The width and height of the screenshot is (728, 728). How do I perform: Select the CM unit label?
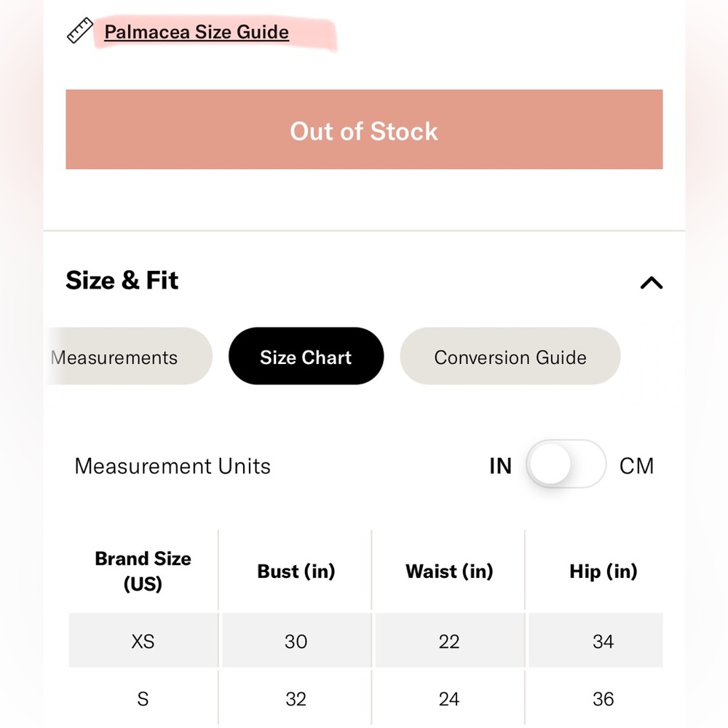coord(636,466)
